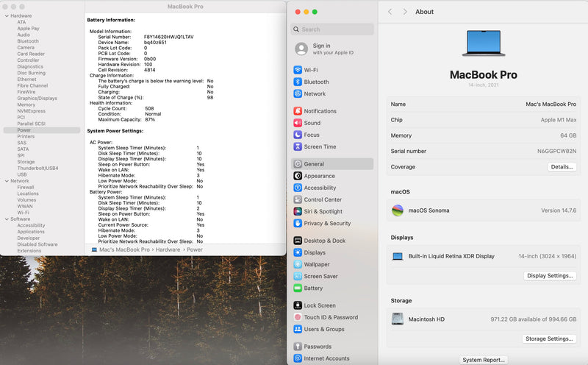The height and width of the screenshot is (365, 588).
Task: Open Notifications settings pane
Action: [320, 111]
